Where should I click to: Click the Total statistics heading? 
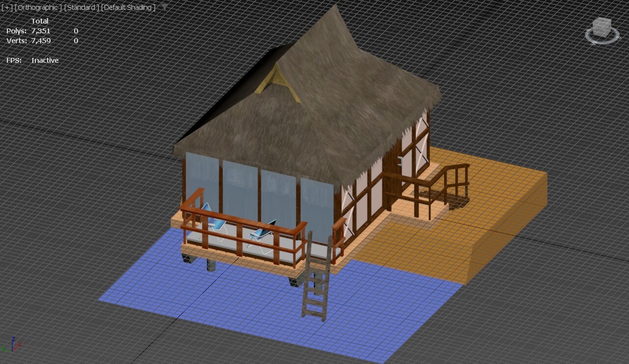40,21
